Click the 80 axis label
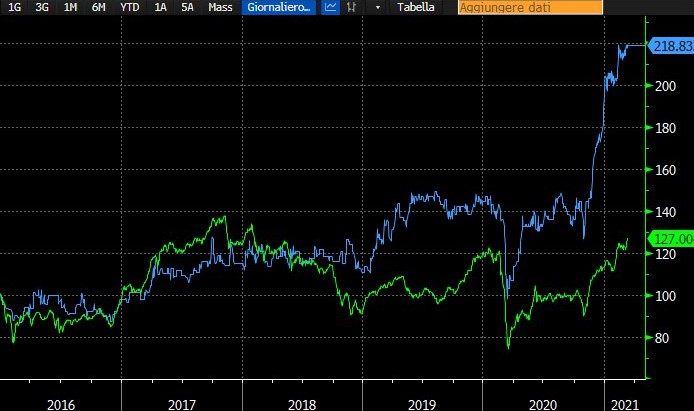Screen dimensions: 694x411 (x=662, y=338)
